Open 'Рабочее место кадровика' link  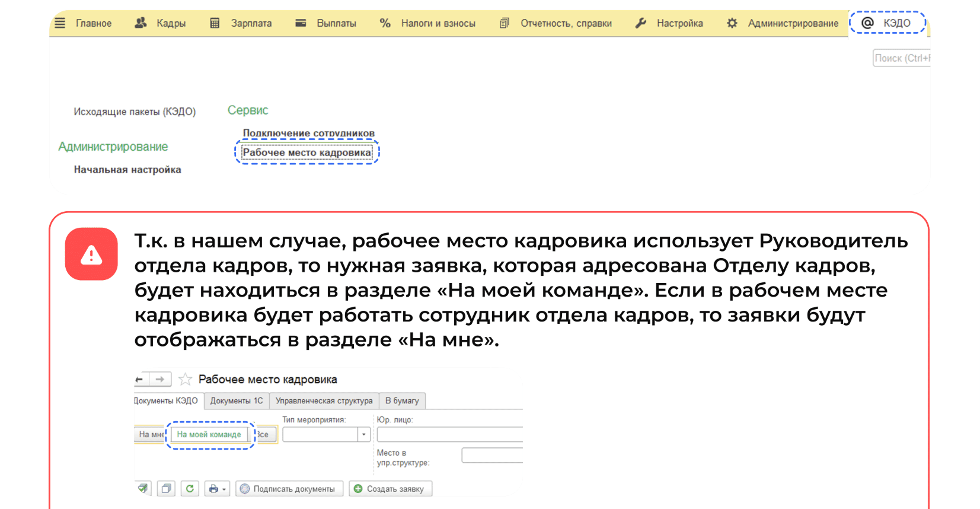point(307,152)
